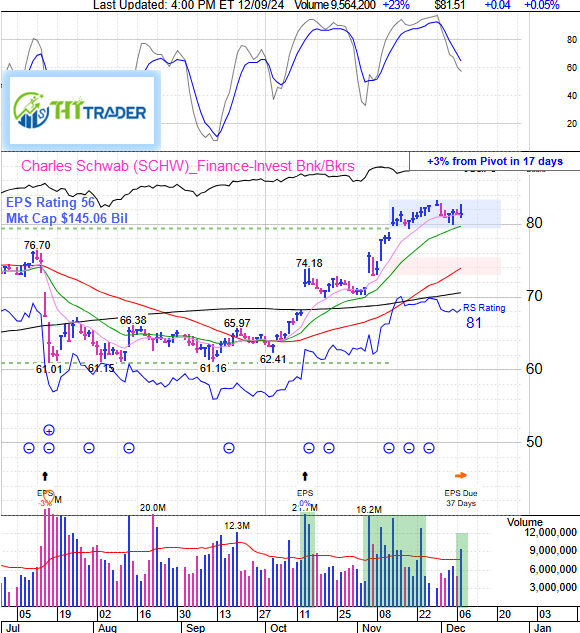Click the 20.0M volume label
The image size is (580, 633).
click(x=153, y=507)
